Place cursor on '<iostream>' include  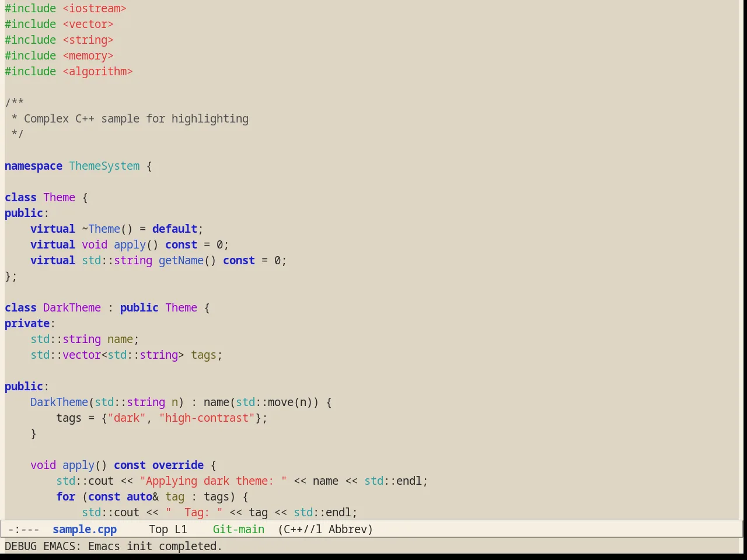95,8
